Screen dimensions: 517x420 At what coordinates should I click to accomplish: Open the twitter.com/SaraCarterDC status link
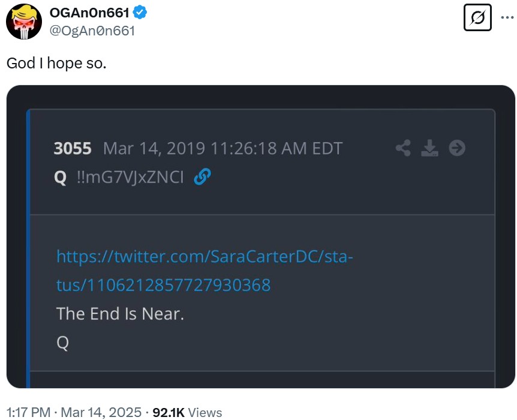tap(205, 271)
